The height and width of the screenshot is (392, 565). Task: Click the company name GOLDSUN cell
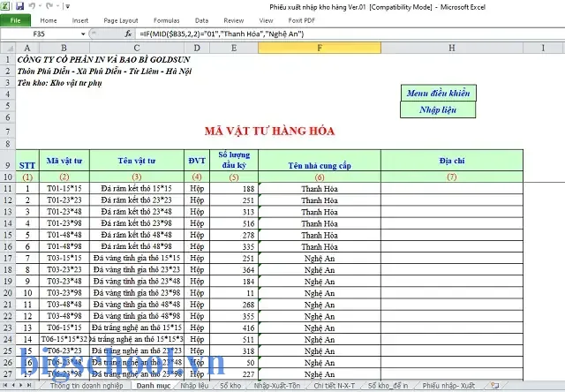pos(104,59)
